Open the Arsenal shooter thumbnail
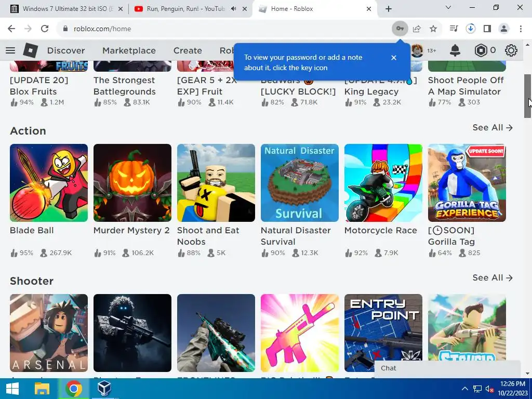This screenshot has width=532, height=399. 49,333
